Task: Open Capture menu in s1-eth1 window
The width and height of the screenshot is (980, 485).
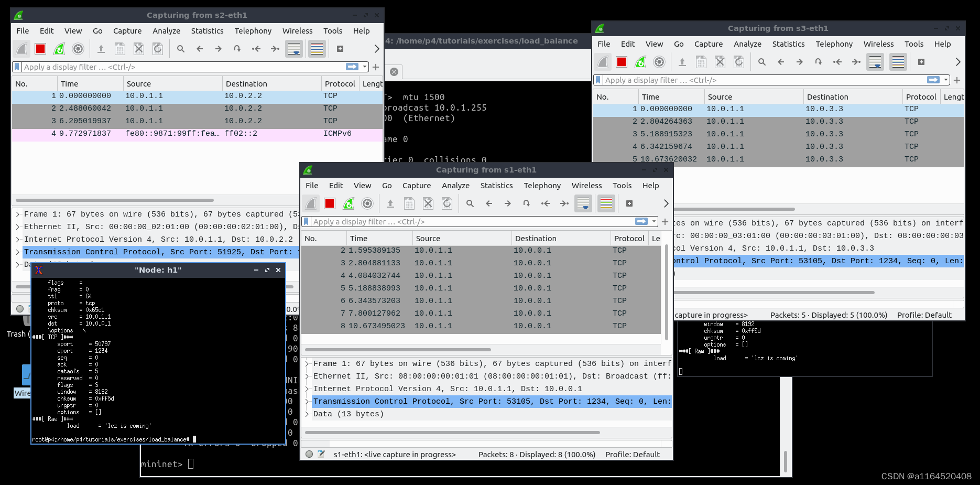Action: click(417, 186)
